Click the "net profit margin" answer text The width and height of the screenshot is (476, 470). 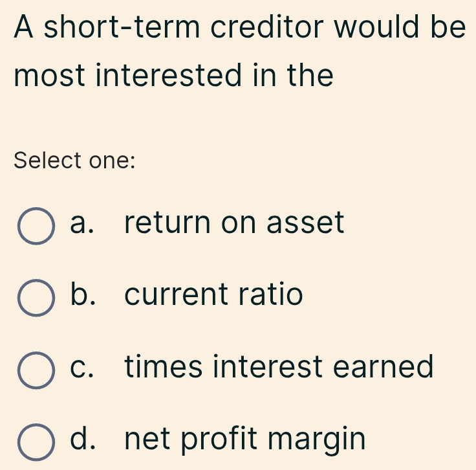point(245,440)
